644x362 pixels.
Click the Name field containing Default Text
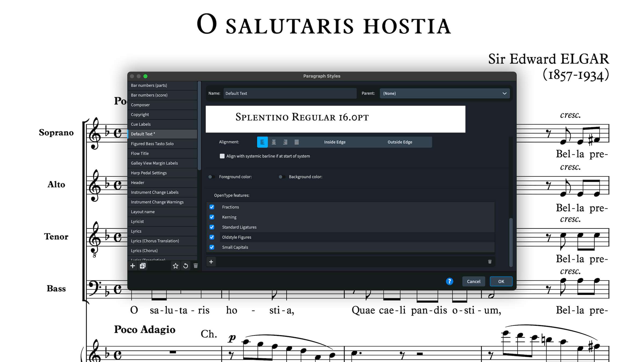coord(290,93)
